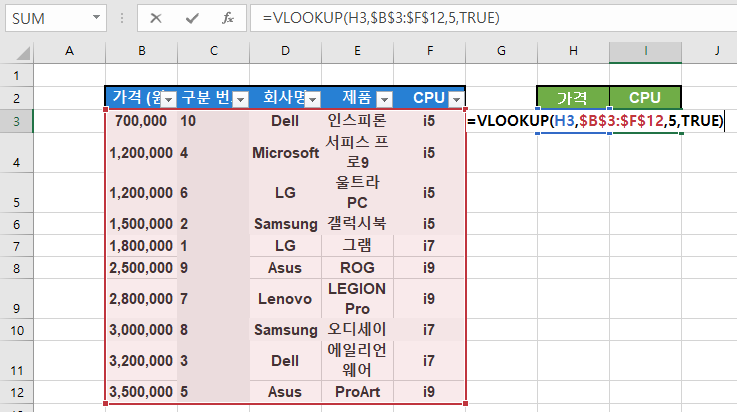Click 구분 번호 cell with value 10

213,121
